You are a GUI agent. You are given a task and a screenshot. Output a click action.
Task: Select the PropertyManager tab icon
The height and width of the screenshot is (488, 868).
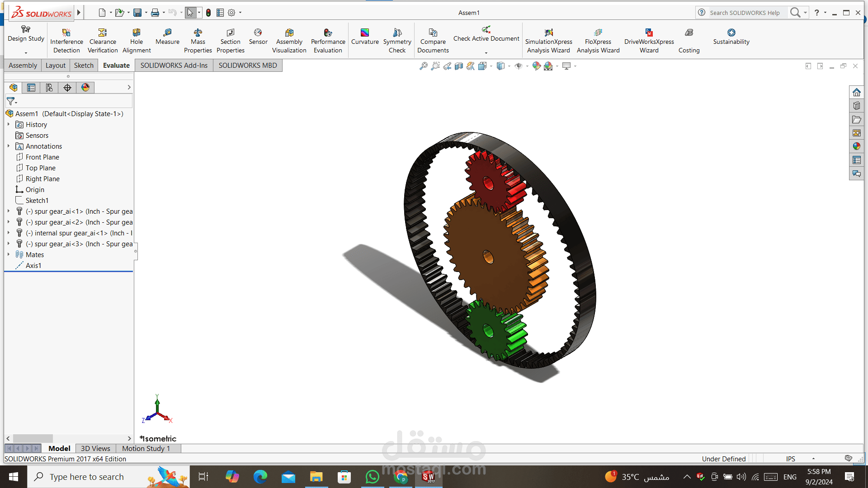(31, 88)
